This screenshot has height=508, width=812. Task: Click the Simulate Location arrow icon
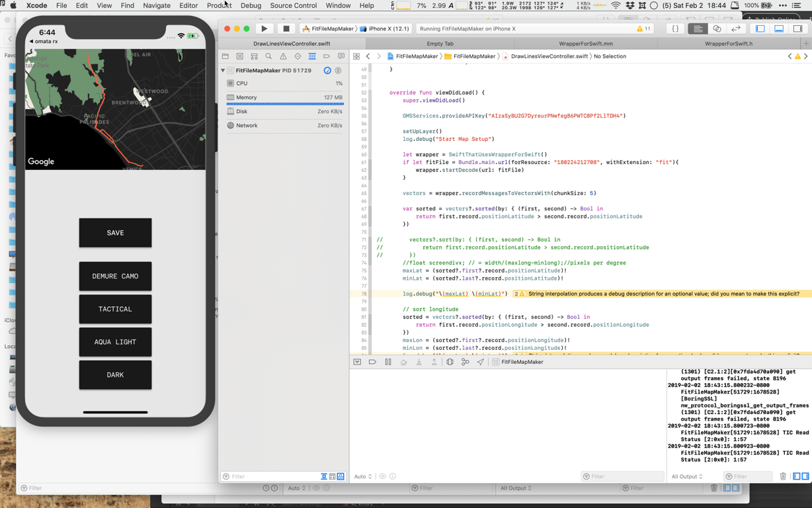pyautogui.click(x=481, y=362)
